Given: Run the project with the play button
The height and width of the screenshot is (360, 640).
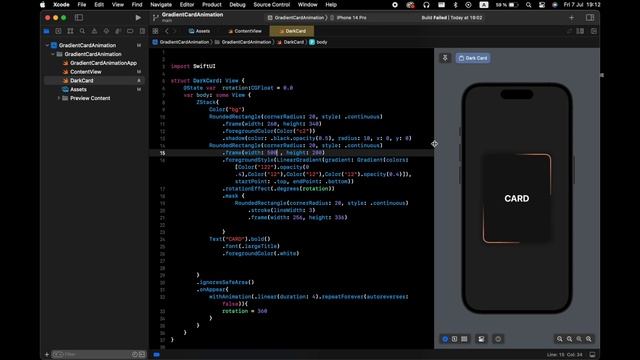Looking at the screenshot, I should 138,18.
